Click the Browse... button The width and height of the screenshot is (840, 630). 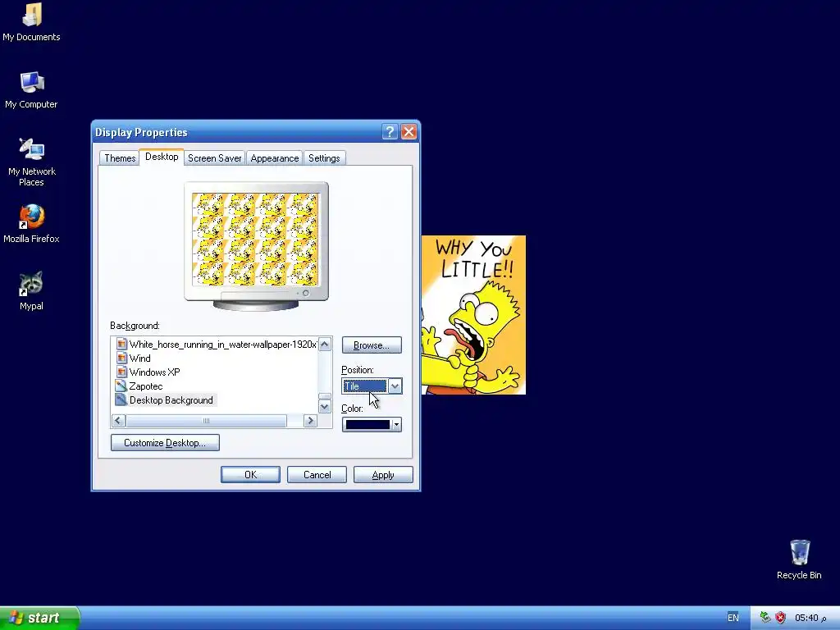click(372, 345)
